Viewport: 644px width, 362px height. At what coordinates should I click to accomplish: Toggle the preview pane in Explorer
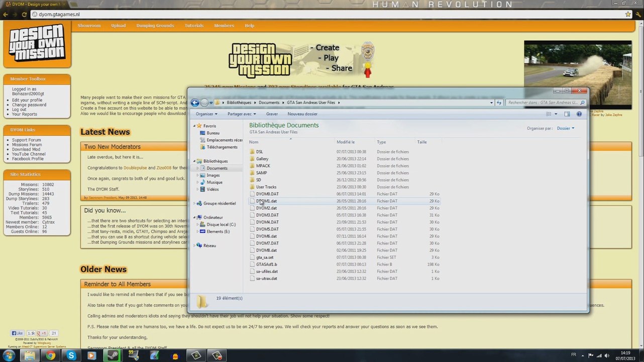(567, 114)
